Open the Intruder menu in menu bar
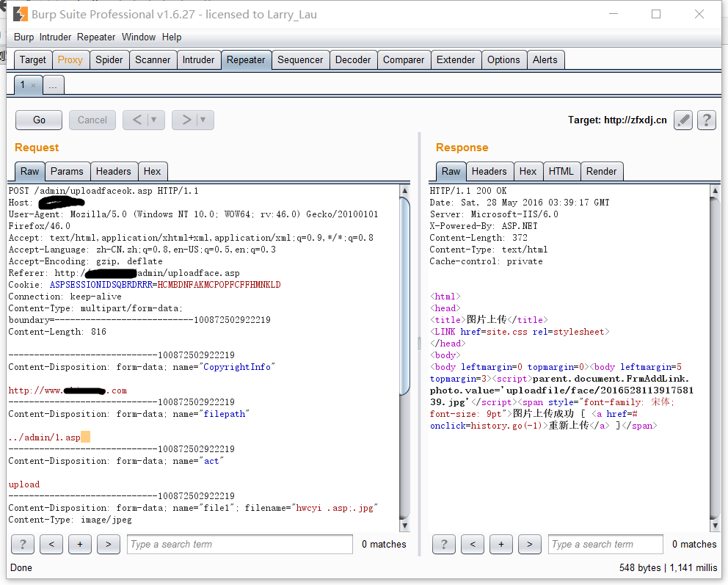 pos(55,37)
